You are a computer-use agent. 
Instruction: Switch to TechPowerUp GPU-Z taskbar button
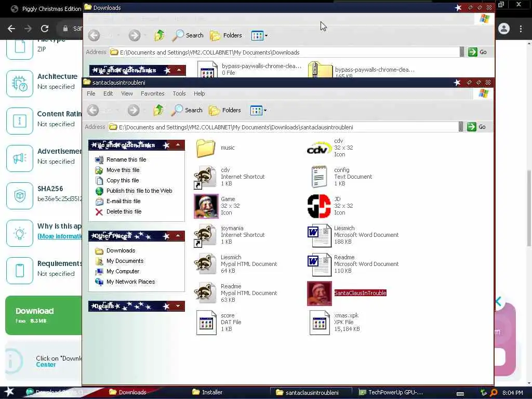391,393
